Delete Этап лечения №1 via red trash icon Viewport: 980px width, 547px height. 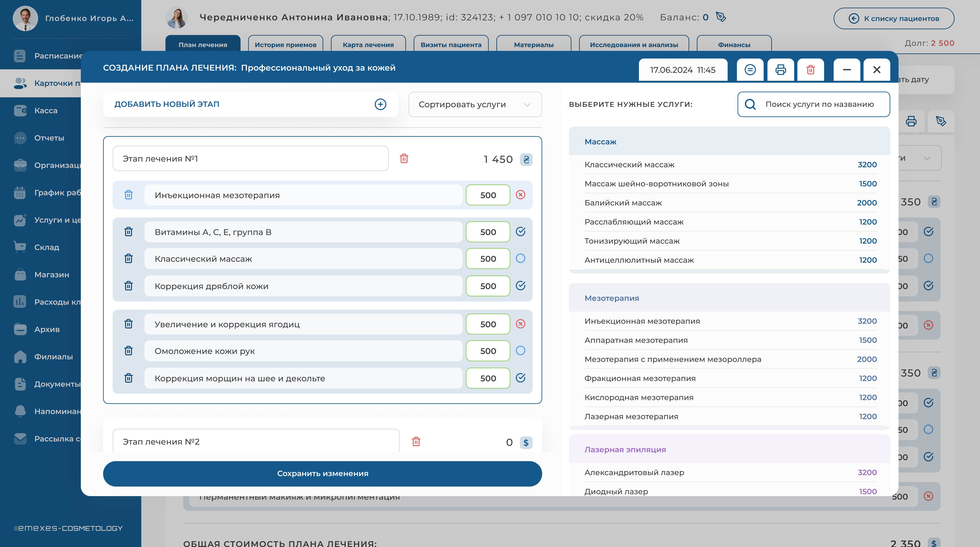point(404,159)
